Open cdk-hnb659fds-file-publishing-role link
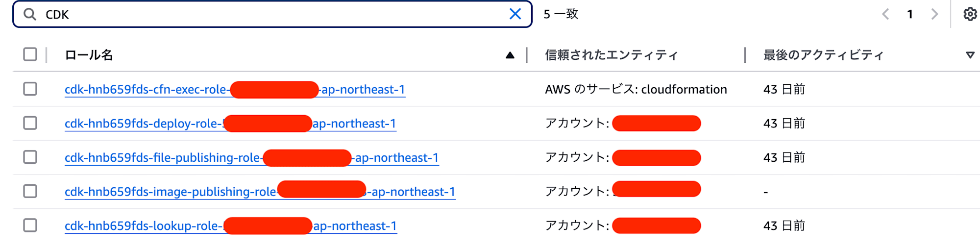The width and height of the screenshot is (980, 251). pos(251,158)
